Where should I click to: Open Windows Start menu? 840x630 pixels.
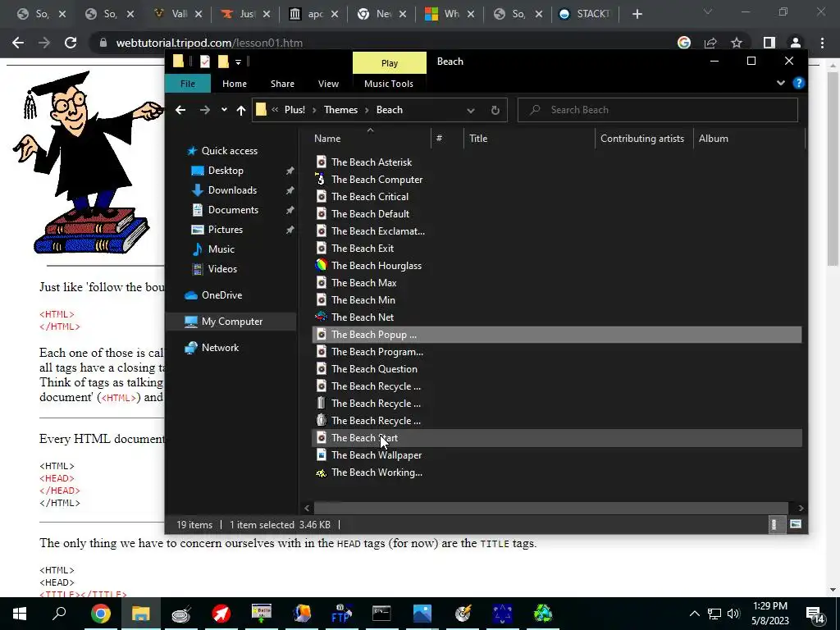click(x=20, y=614)
